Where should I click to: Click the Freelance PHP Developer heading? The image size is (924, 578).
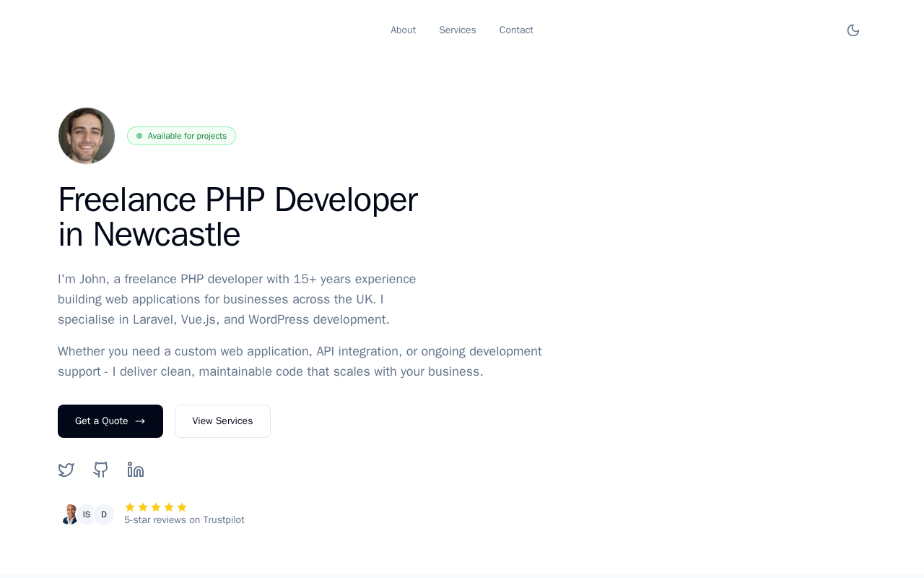point(237,217)
